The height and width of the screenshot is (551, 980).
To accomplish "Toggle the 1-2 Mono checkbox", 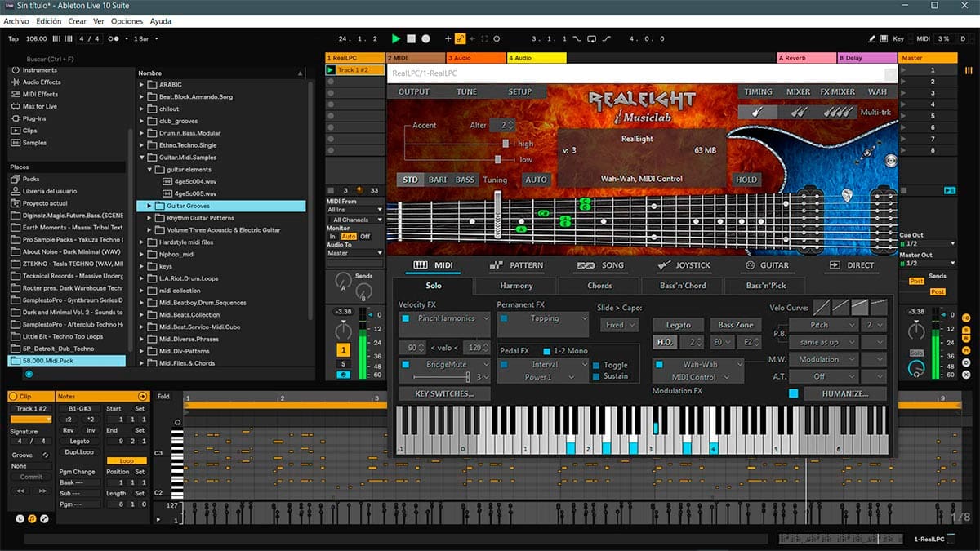I will [x=547, y=351].
